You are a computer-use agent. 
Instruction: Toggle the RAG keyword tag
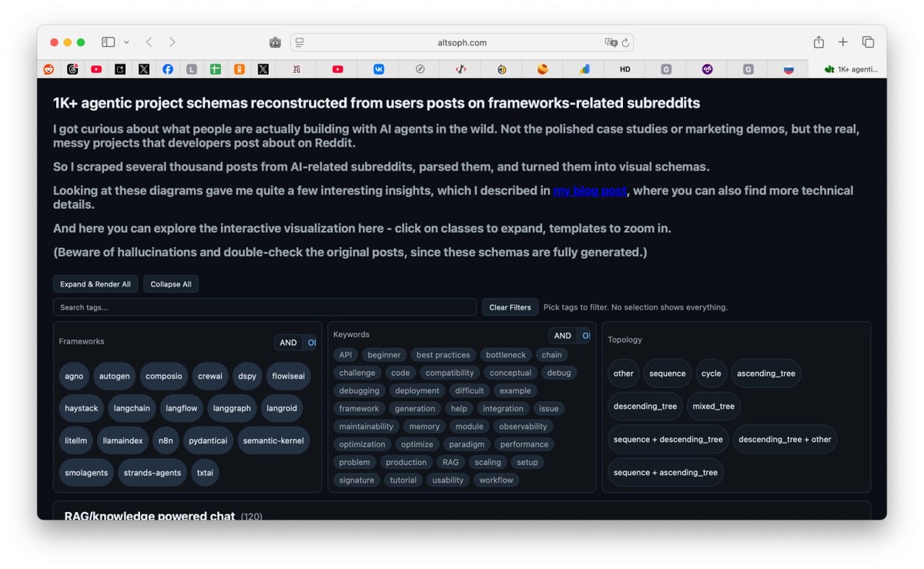tap(450, 462)
